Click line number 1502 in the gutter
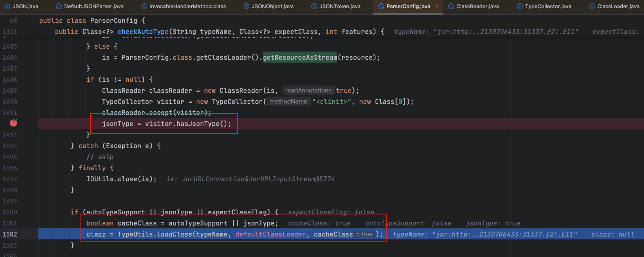Image resolution: width=644 pixels, height=257 pixels. point(10,234)
